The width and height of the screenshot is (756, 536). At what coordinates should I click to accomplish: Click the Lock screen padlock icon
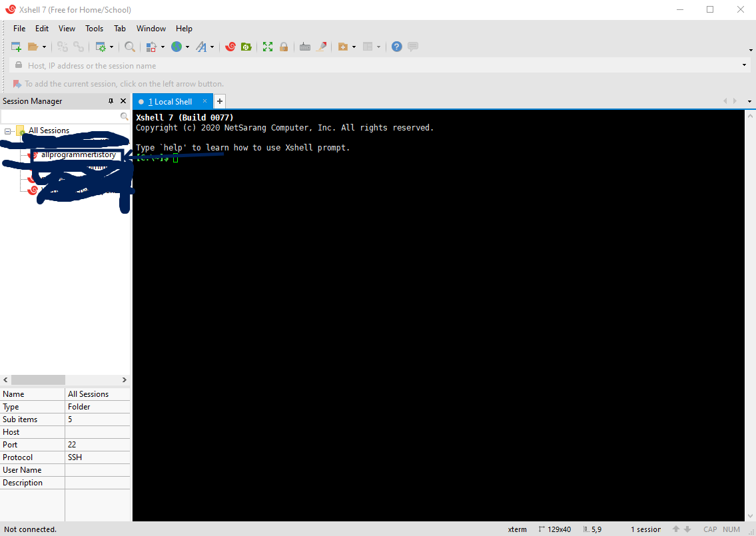pyautogui.click(x=284, y=47)
